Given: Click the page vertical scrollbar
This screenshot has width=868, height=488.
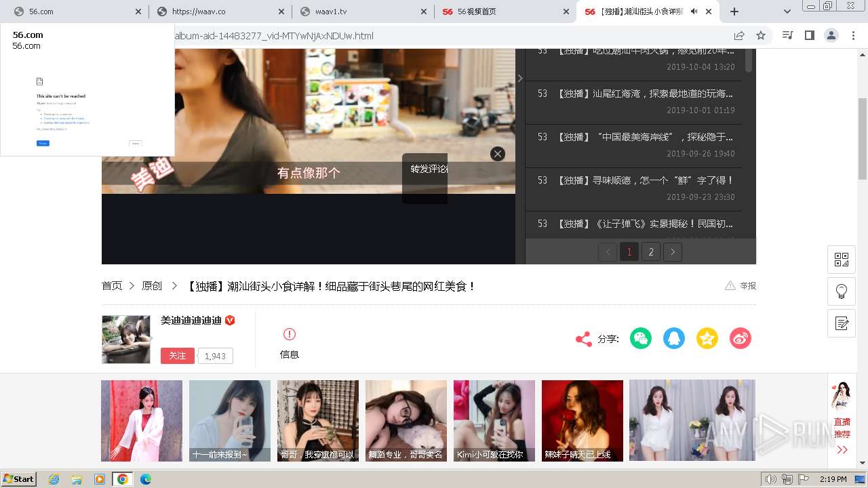Looking at the screenshot, I should 863,139.
